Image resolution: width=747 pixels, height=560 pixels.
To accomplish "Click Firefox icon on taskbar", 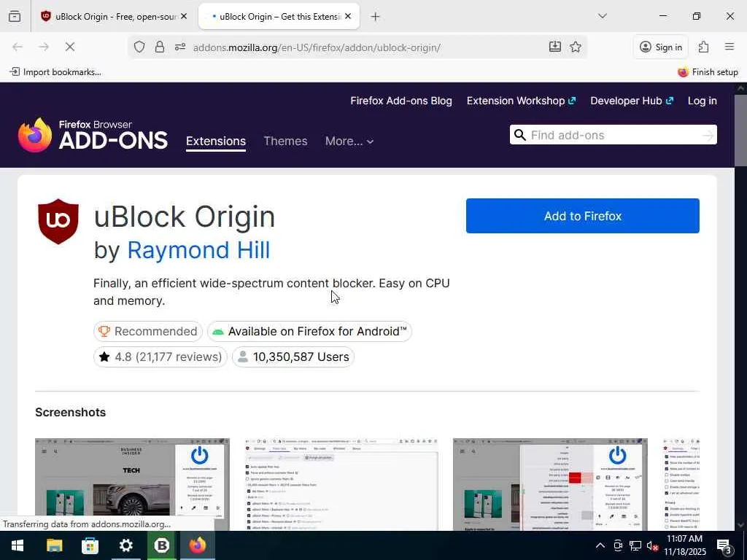I will 198,545.
